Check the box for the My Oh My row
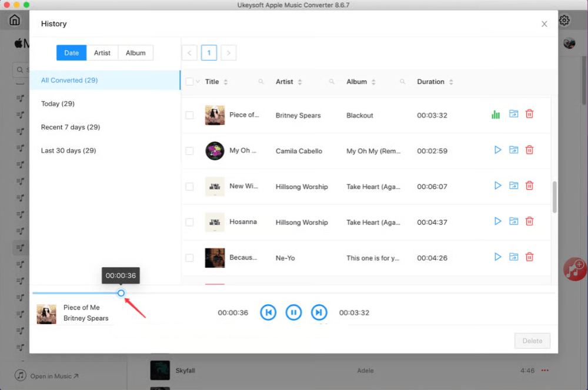 click(x=189, y=151)
